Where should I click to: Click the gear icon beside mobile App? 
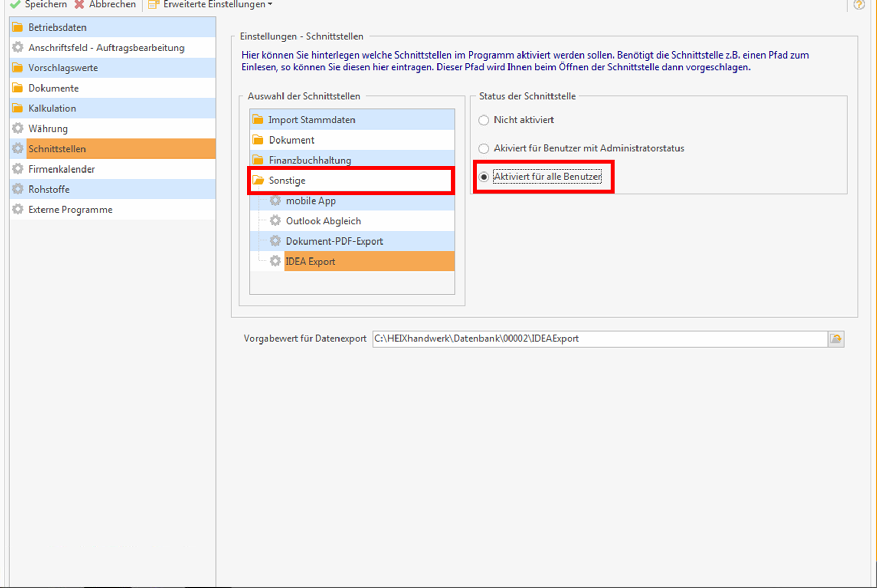coord(275,201)
